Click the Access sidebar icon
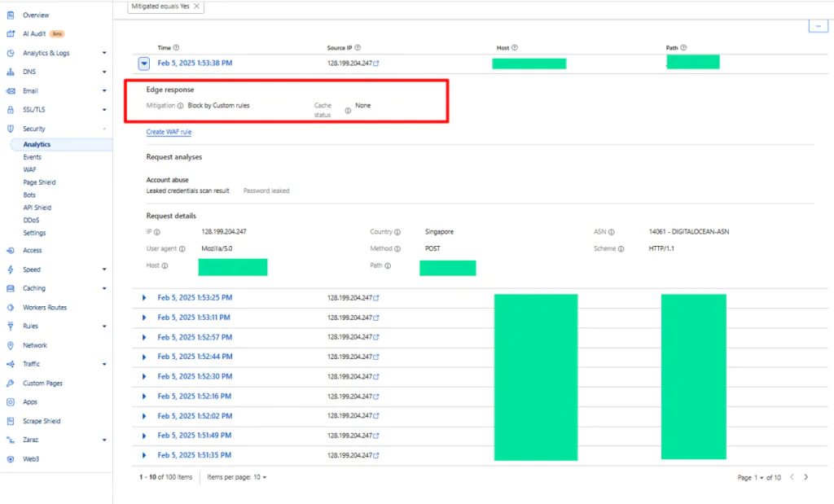Image resolution: width=834 pixels, height=504 pixels. (x=10, y=251)
